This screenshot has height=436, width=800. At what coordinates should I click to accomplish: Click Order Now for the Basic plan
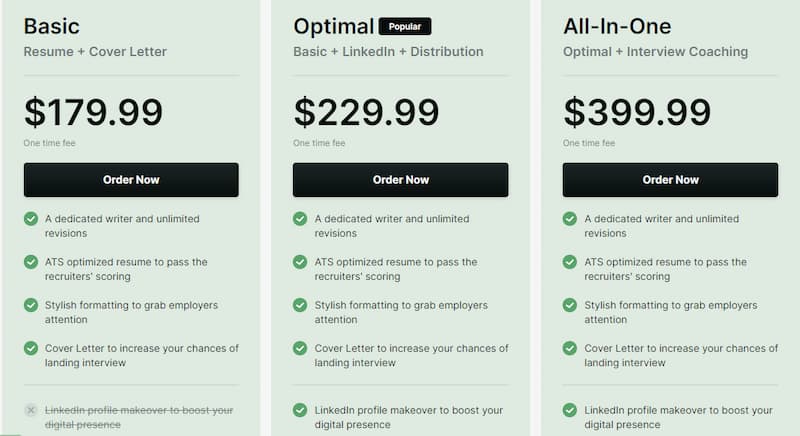coord(131,180)
